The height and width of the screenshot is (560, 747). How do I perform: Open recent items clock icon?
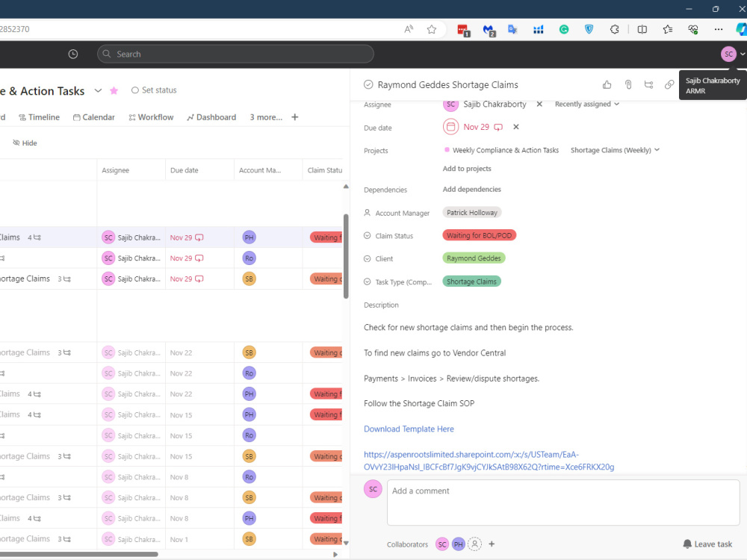tap(73, 55)
